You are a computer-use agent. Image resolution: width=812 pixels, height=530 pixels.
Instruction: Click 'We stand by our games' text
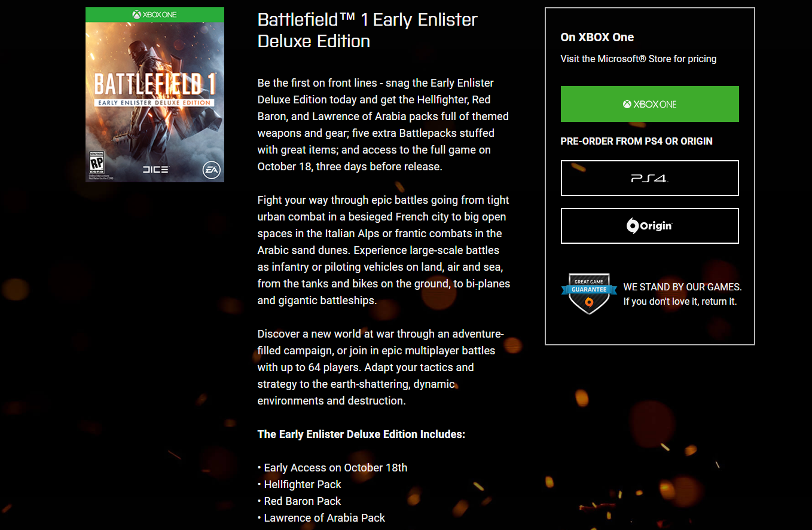(682, 287)
